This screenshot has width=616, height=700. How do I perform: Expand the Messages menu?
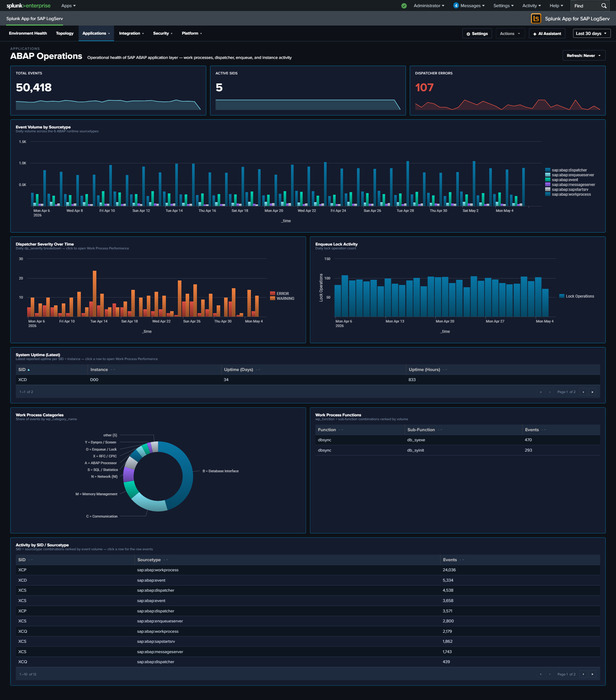point(472,6)
